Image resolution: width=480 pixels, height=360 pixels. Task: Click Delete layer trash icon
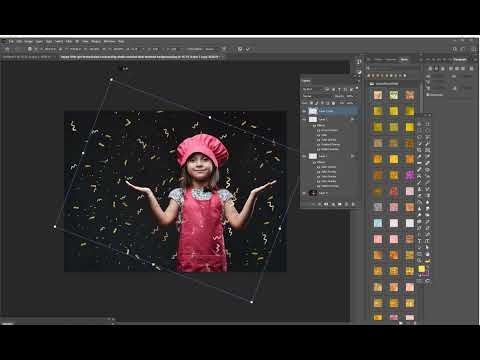[353, 204]
